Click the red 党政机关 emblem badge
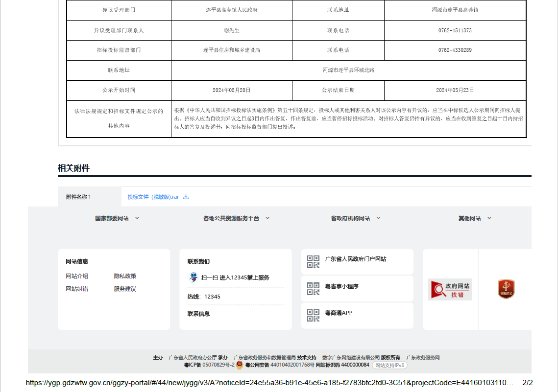 [506, 289]
